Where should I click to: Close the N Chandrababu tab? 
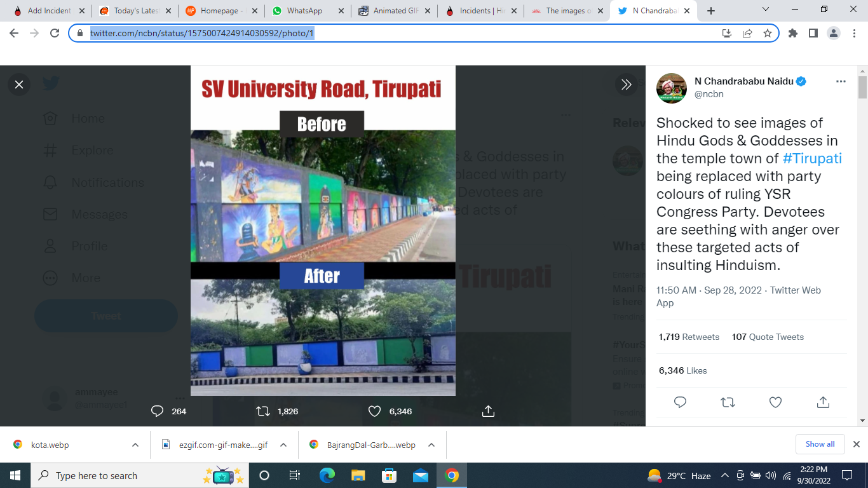click(x=686, y=11)
